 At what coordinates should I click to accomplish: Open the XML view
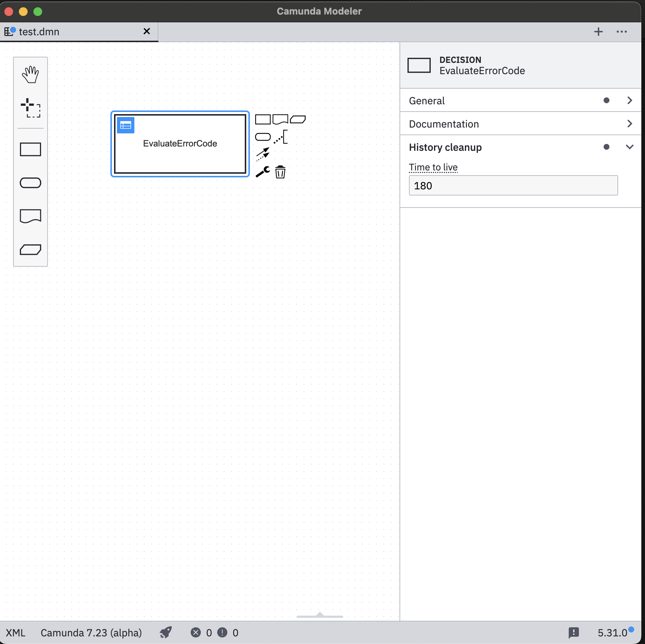pyautogui.click(x=16, y=633)
